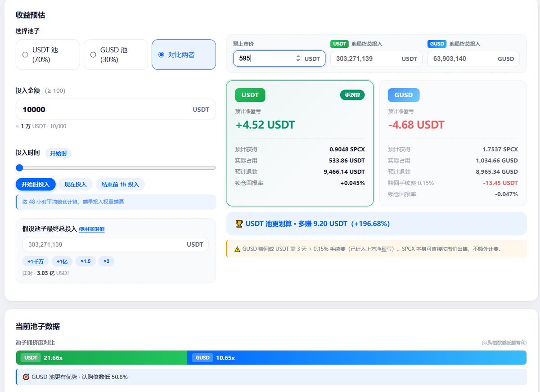Click the -4.68 USDT loss value

point(416,125)
